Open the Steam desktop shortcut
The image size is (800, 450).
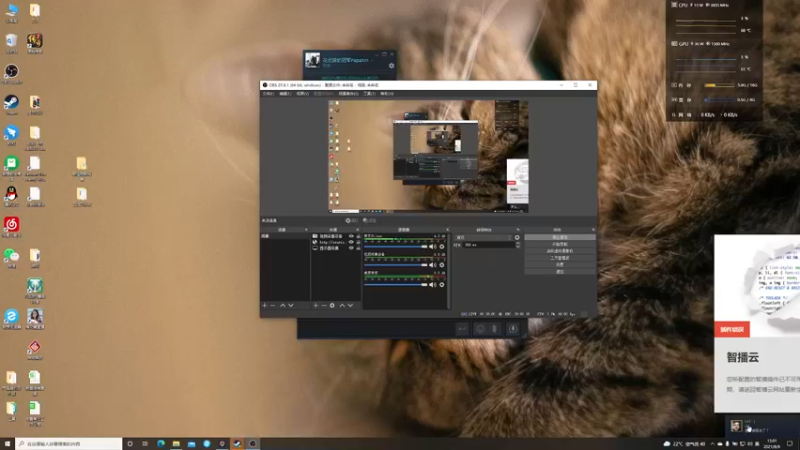coord(11,104)
